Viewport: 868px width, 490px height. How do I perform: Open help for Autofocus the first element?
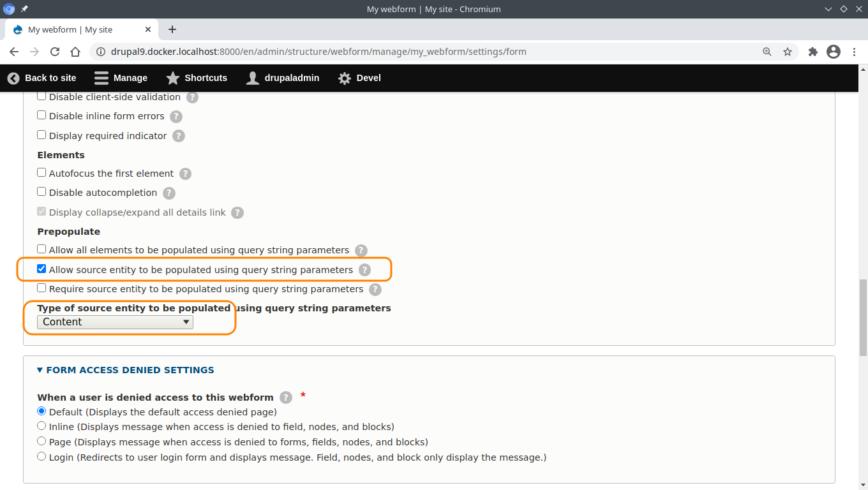(185, 174)
